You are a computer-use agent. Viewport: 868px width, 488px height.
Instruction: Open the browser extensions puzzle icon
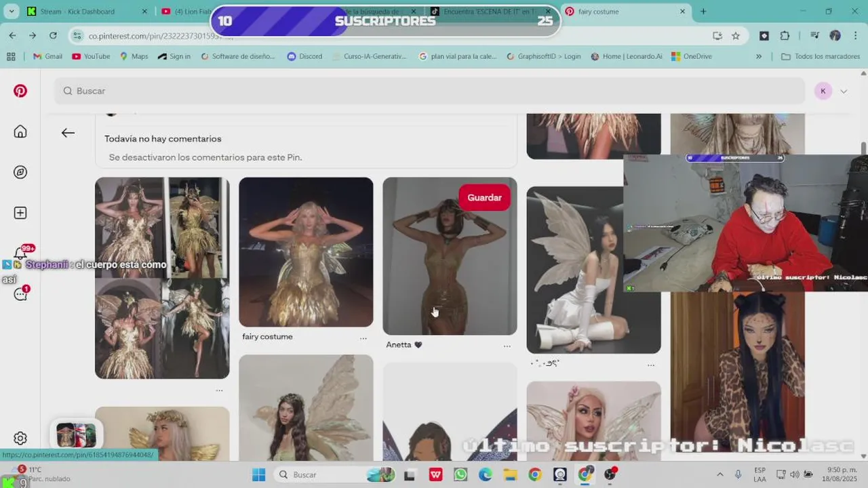pos(785,36)
